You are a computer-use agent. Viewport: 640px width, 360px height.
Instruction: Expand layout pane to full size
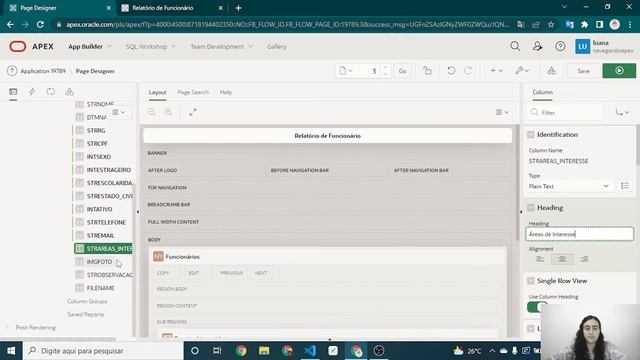(193, 112)
